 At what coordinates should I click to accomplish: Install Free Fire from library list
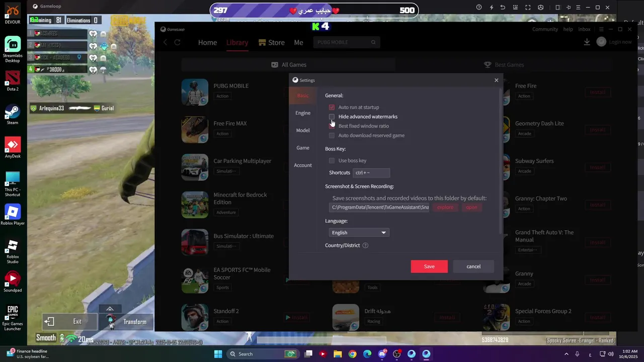point(598,93)
